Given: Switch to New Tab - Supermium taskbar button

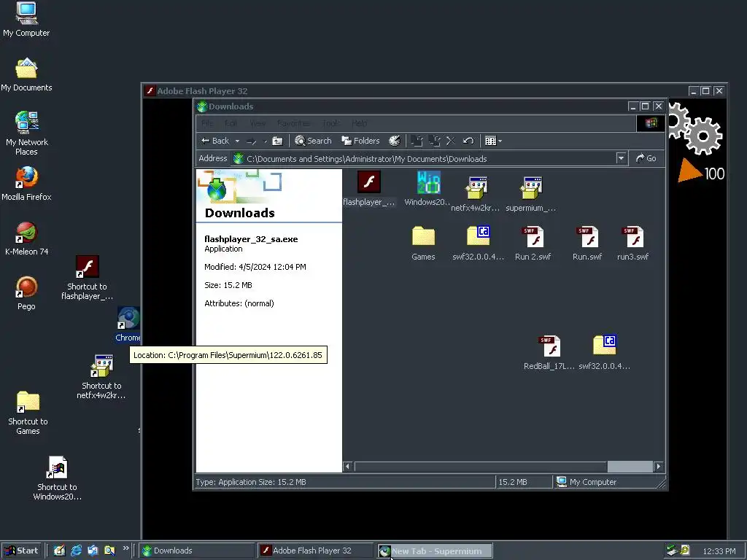Looking at the screenshot, I should (x=435, y=551).
